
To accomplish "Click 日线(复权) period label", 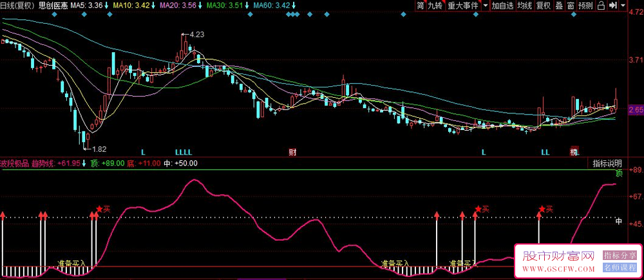I will [17, 5].
